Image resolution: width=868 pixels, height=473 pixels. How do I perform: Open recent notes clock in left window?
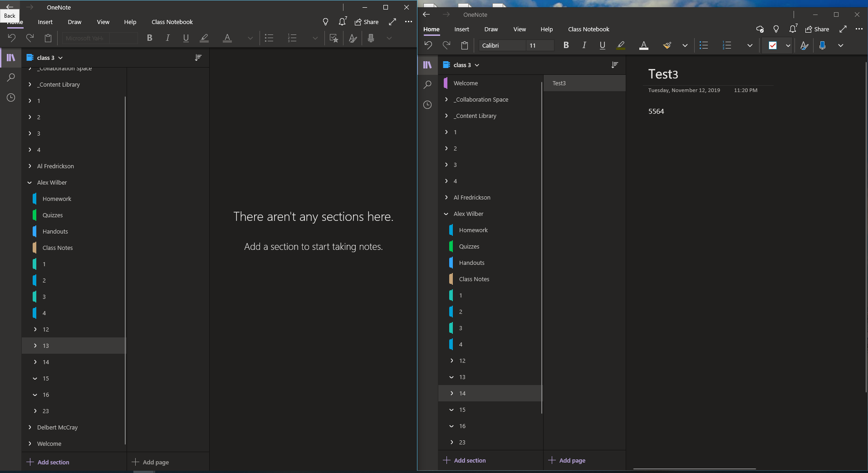(x=11, y=98)
